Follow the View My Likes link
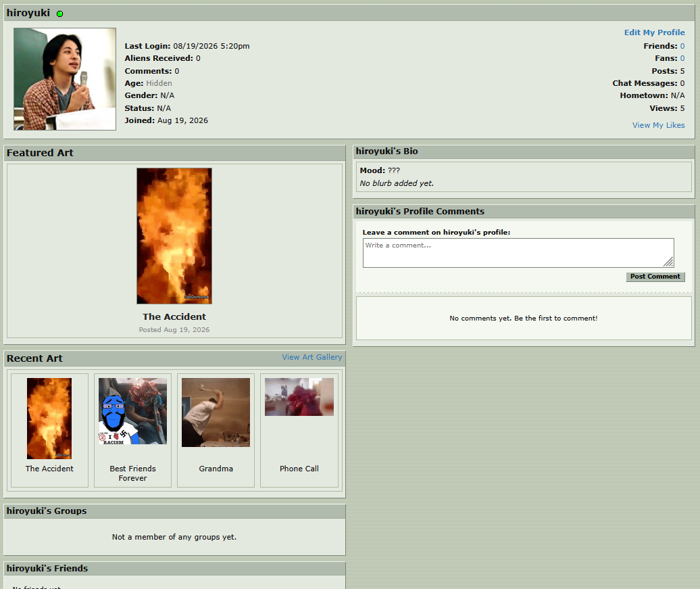 pos(658,125)
